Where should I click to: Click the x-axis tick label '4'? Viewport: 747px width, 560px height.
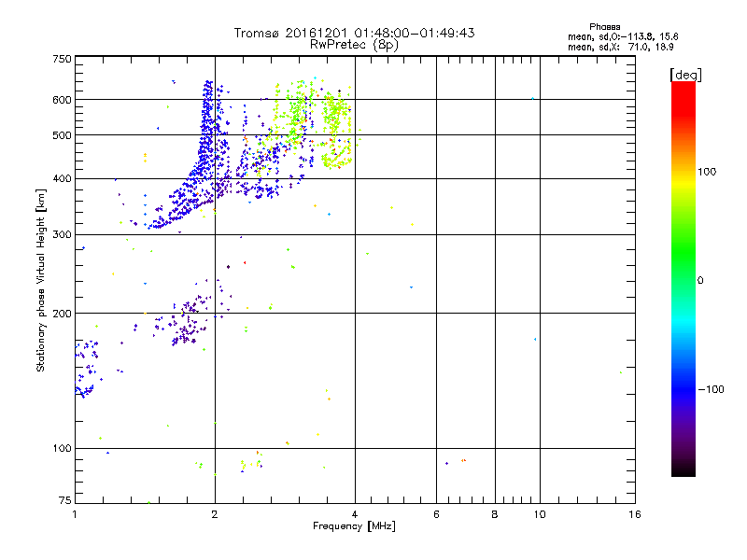click(355, 514)
